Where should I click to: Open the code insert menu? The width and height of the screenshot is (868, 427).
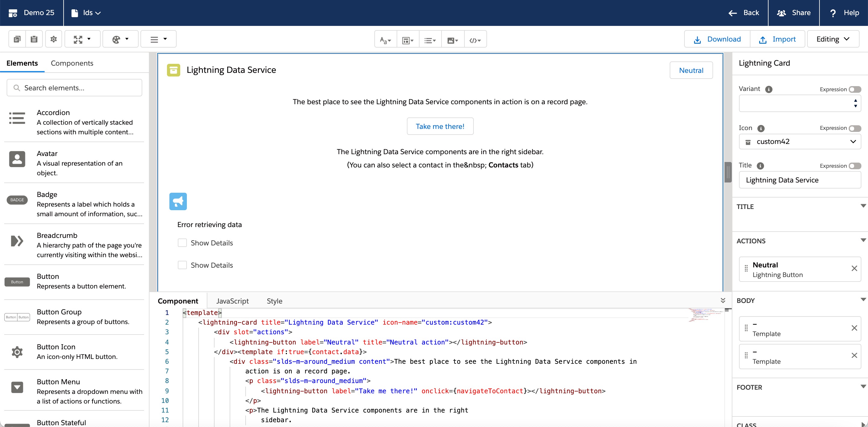click(x=475, y=40)
